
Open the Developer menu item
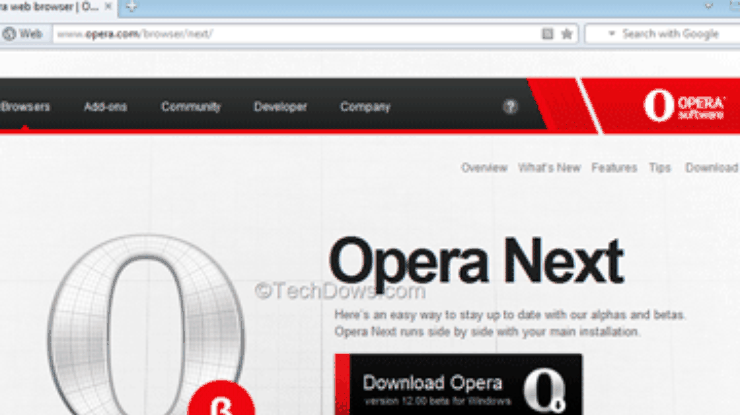click(280, 107)
